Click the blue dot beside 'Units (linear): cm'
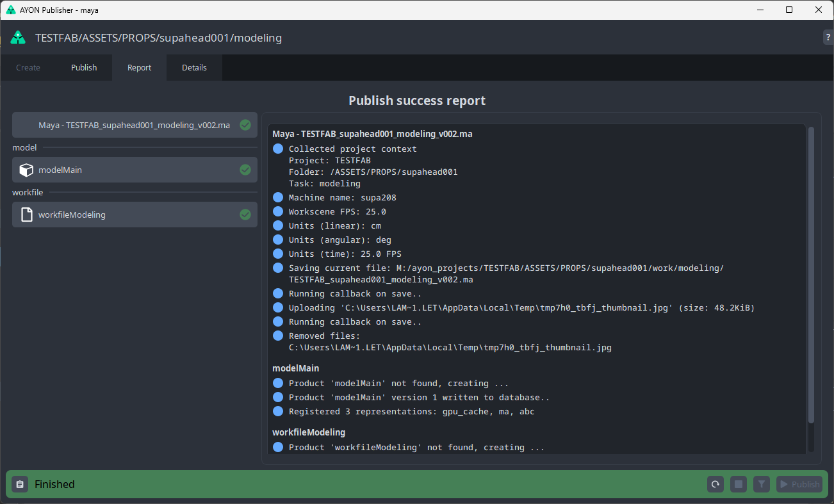 [x=278, y=225]
